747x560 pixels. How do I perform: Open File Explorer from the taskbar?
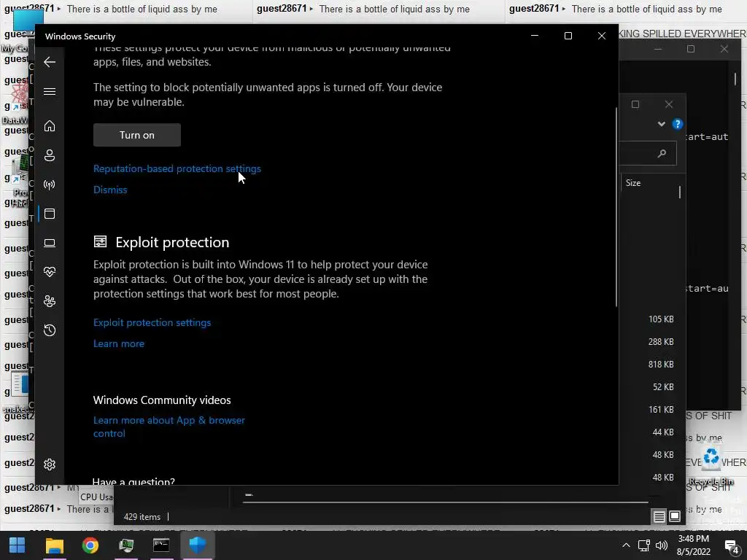click(x=54, y=545)
